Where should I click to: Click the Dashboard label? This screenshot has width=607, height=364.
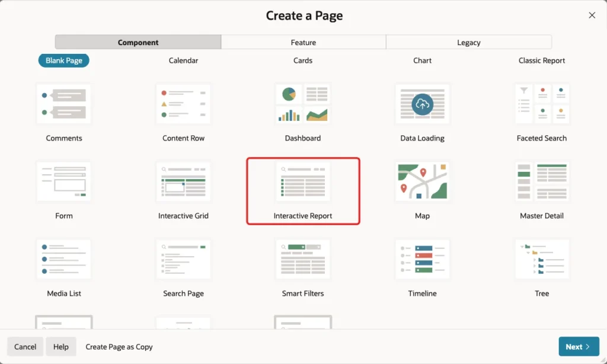tap(303, 138)
